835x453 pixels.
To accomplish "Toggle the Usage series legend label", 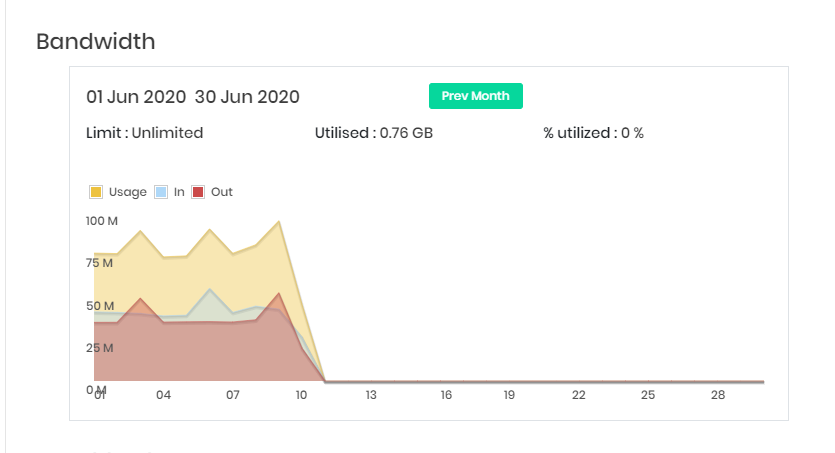I will [x=127, y=192].
